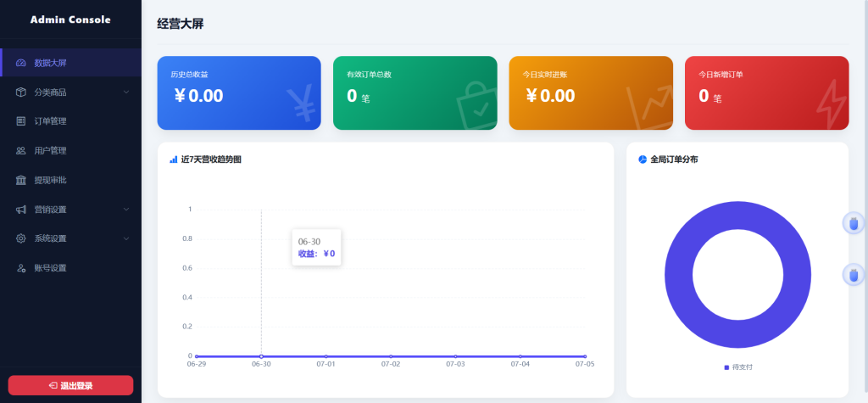Expand the 营销设置 submenu chevron

tap(126, 210)
